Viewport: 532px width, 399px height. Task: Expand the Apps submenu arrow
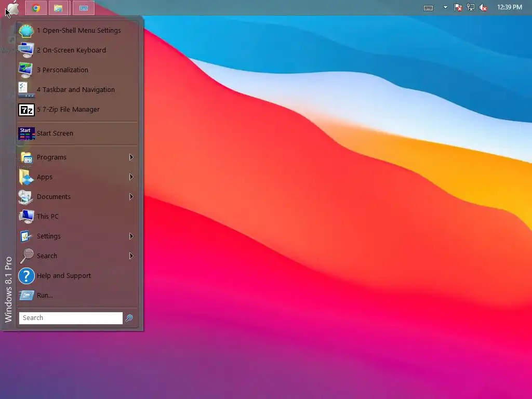(131, 177)
